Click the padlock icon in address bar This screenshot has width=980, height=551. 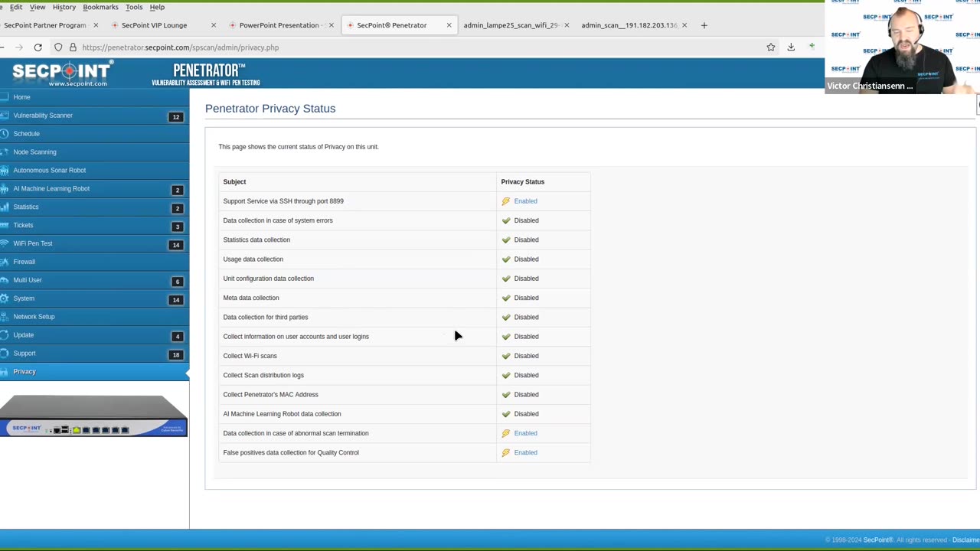tap(73, 47)
